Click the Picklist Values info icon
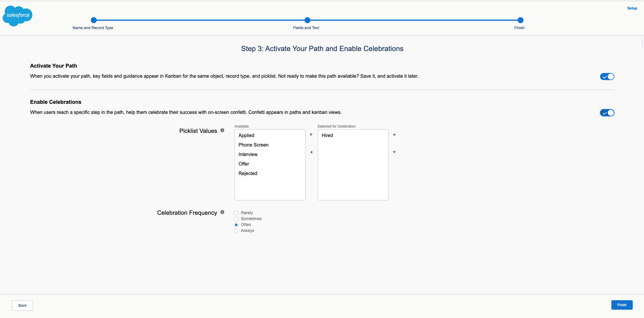Screen dimensions: 644x318 [222, 130]
